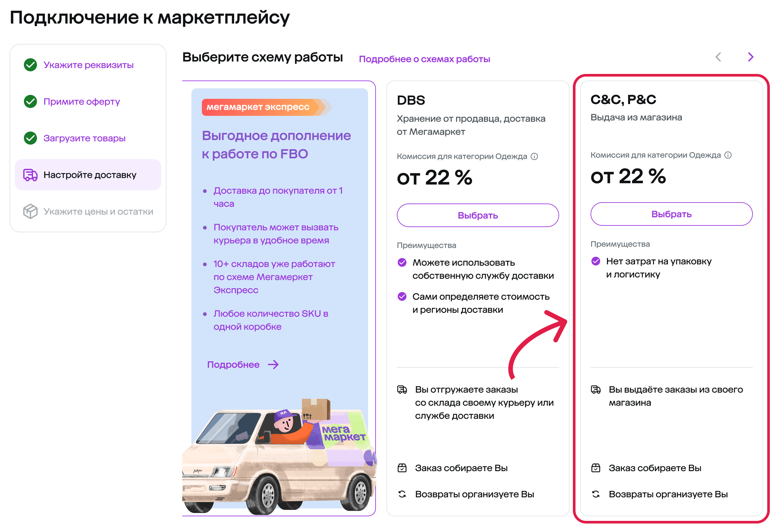Click the truck icon in the DBS card
779x532 pixels.
click(x=402, y=390)
